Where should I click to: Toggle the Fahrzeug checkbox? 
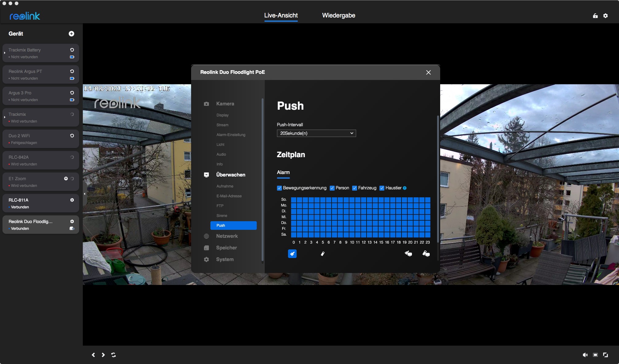tap(354, 188)
